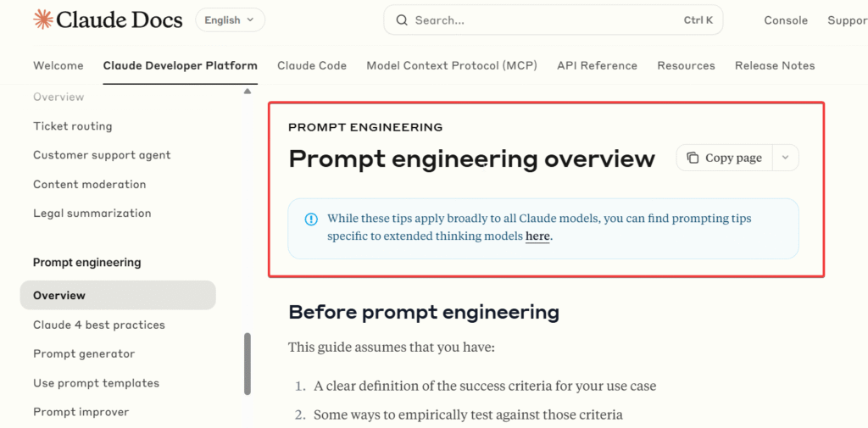Follow the "here" extended thinking link
Screen dimensions: 868x428
coord(537,236)
